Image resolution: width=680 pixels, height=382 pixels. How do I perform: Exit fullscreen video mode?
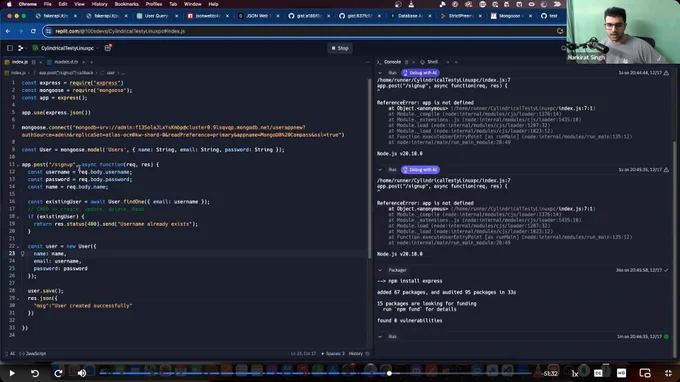668,373
